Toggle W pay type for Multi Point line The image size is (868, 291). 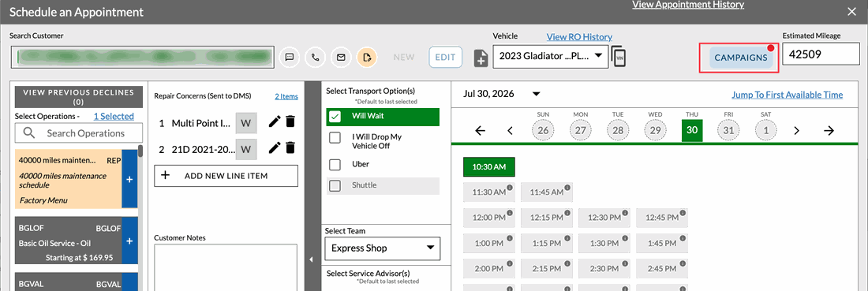pos(245,123)
